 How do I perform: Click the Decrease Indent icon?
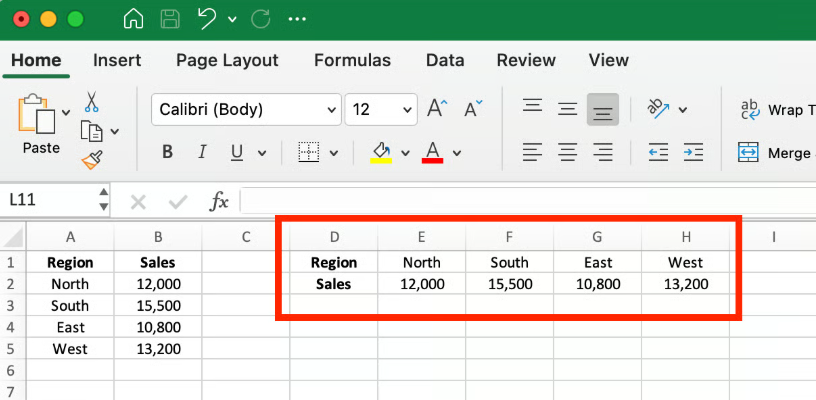pyautogui.click(x=658, y=153)
